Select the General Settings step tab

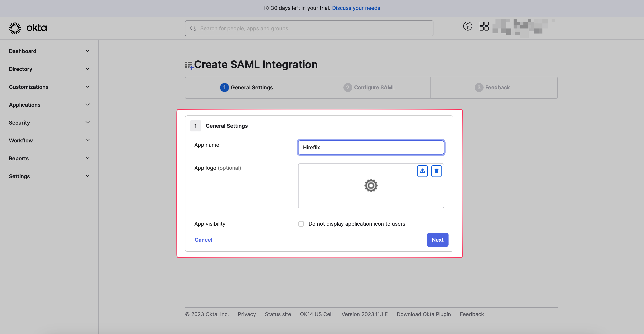(x=247, y=88)
